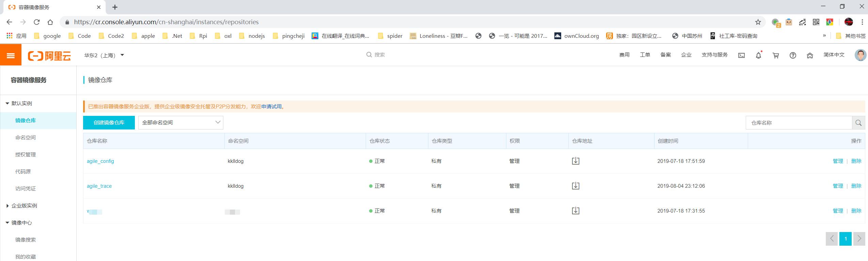Screen dimensions: 868x261
Task: Click repository address icon for agile_trace
Action: pos(575,186)
